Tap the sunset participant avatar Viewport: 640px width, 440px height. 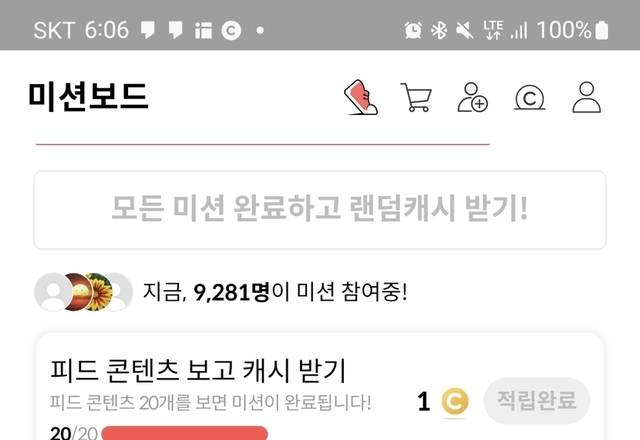(x=76, y=292)
